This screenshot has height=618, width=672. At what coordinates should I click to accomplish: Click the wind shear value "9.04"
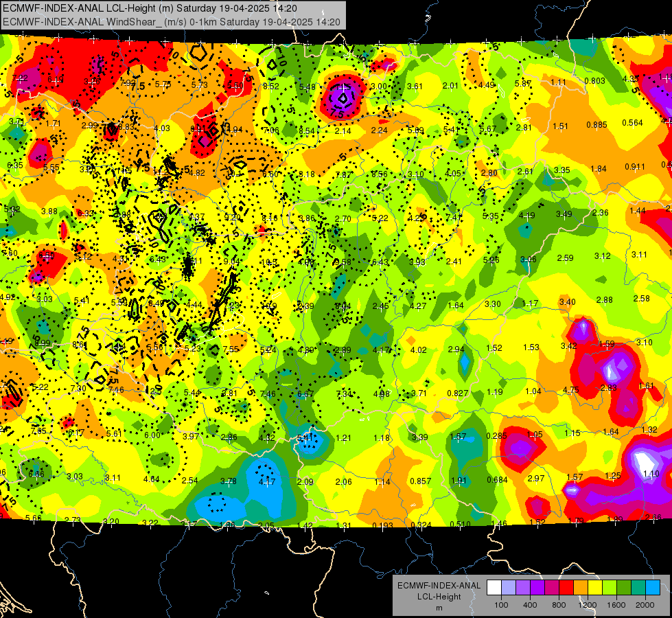point(232,261)
